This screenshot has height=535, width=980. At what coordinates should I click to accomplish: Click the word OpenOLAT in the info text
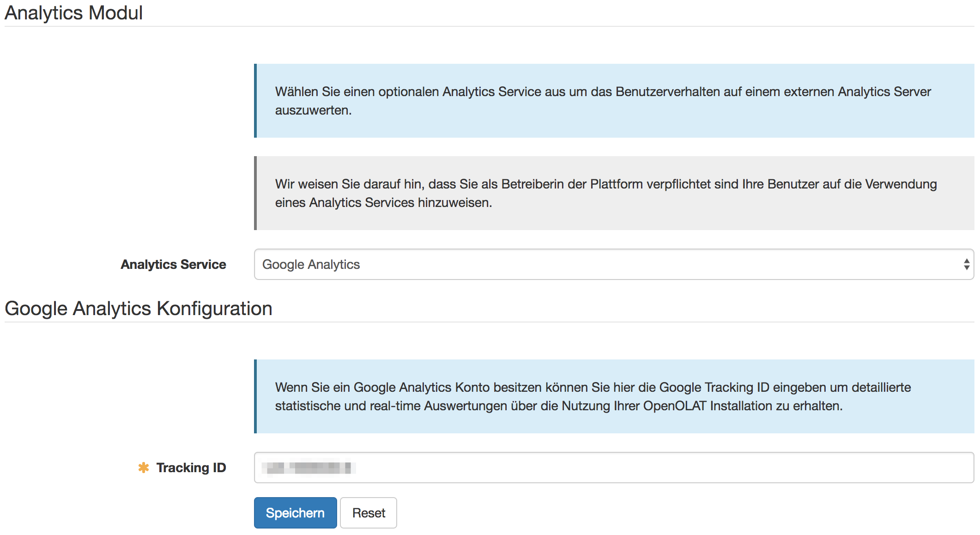click(674, 406)
